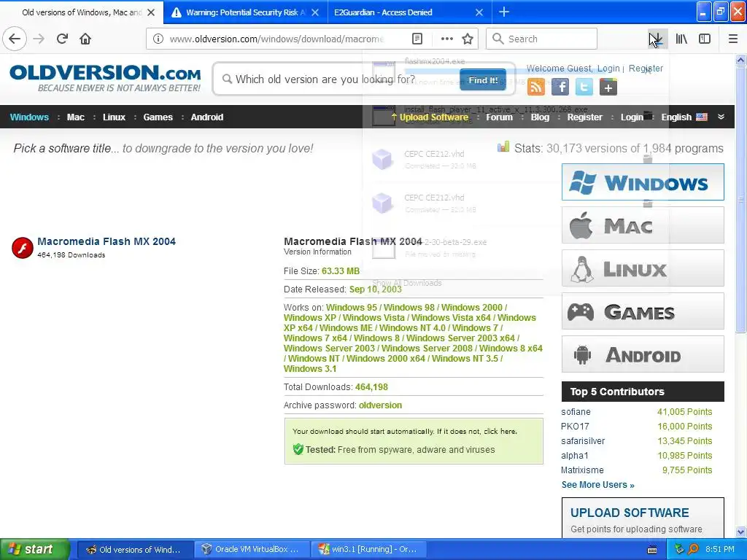Open Macromedia Flash MX 2004 title link
Viewport: 747px width, 560px height.
pos(107,241)
